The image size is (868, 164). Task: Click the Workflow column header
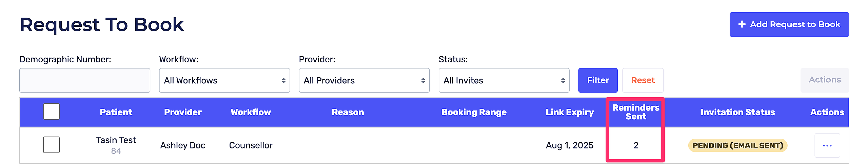(x=251, y=112)
